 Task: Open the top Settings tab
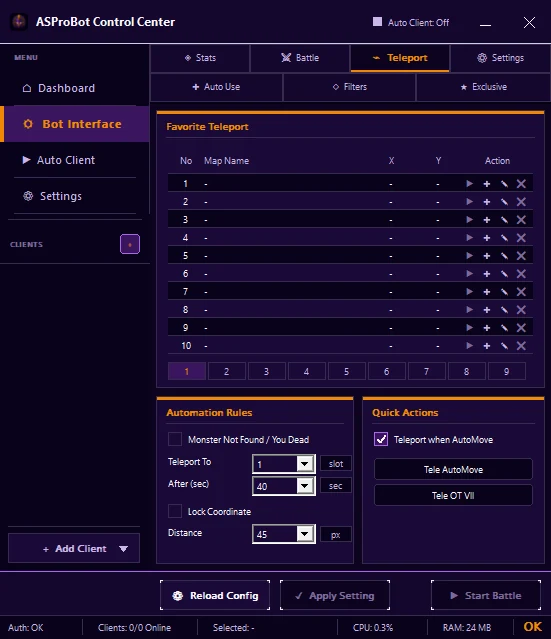tap(500, 58)
